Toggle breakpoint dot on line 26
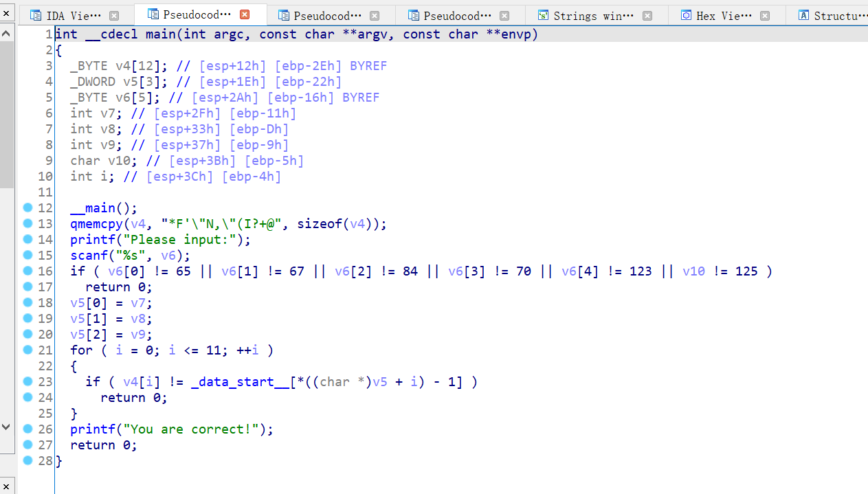 coord(27,429)
